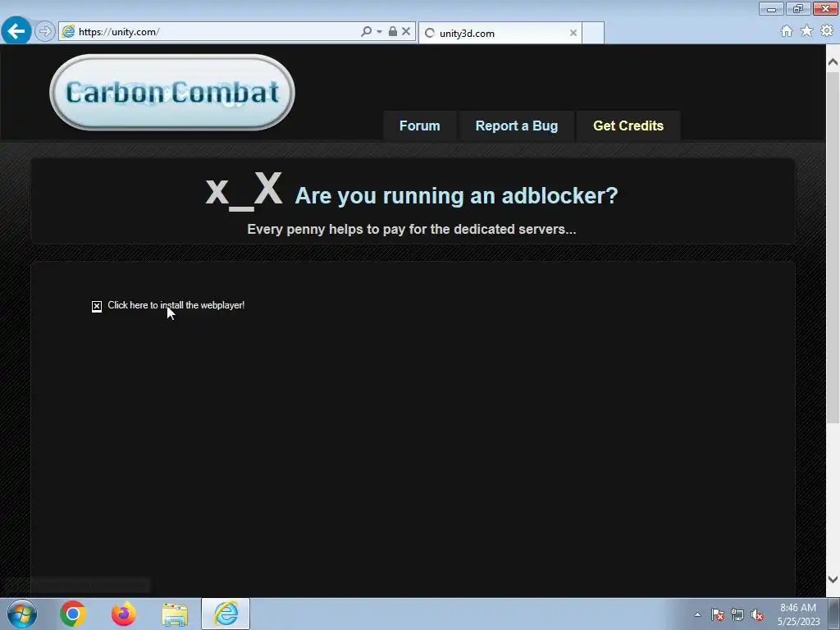840x630 pixels.
Task: Click Internet Explorer taskbar icon
Action: point(226,614)
